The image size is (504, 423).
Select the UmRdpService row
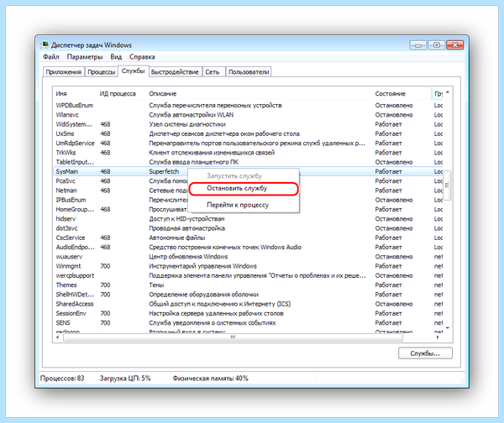pyautogui.click(x=248, y=144)
